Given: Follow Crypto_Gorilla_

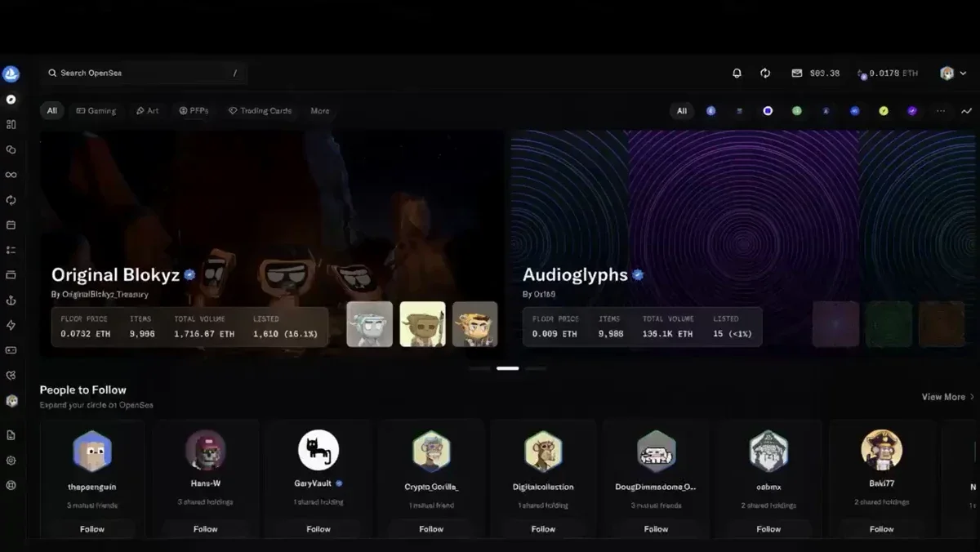Looking at the screenshot, I should (431, 529).
